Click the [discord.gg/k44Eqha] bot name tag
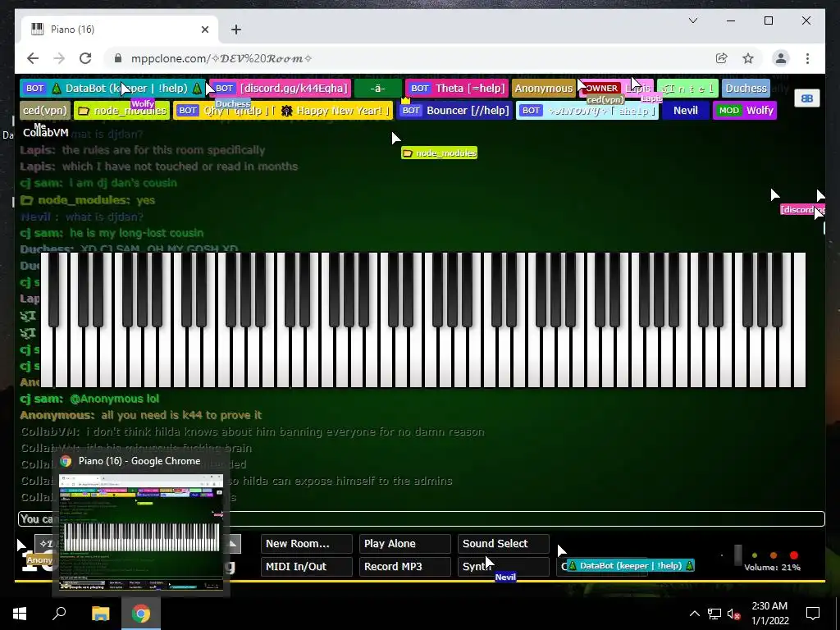The image size is (840, 630). tap(281, 89)
